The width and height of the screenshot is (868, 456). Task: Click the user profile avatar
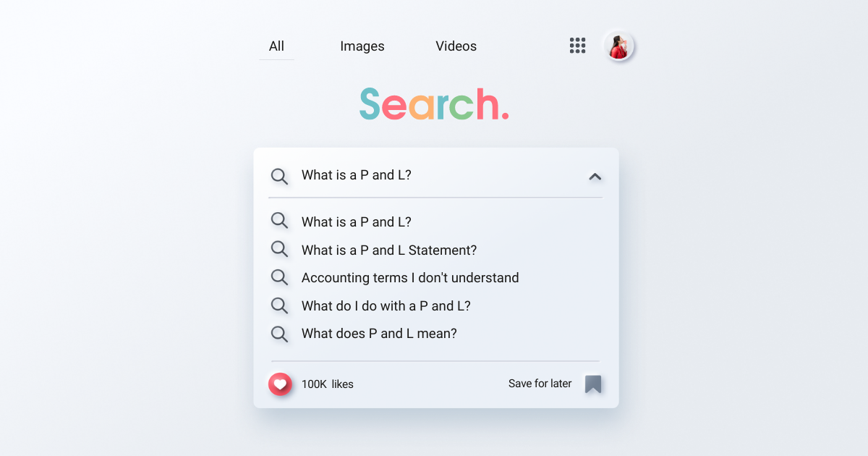coord(619,46)
